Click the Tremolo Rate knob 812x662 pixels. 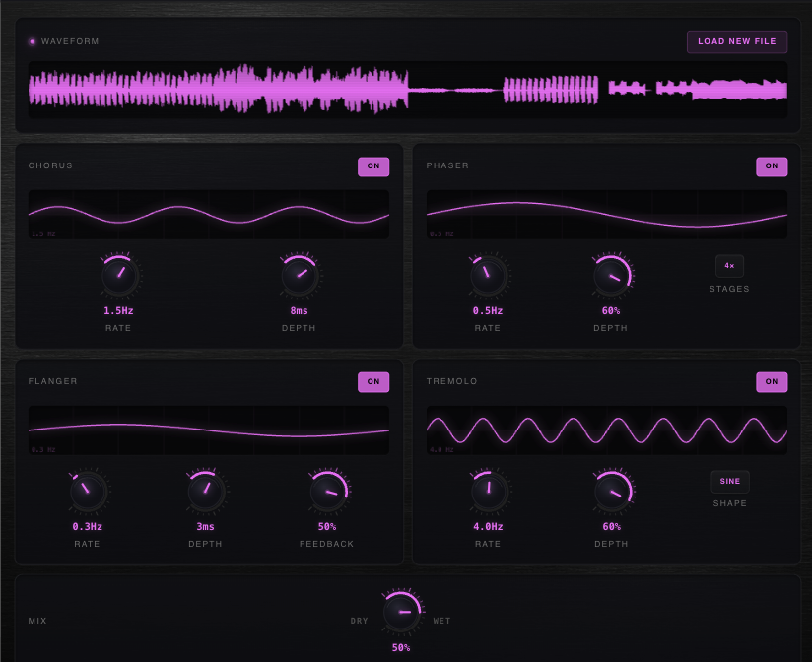[488, 491]
